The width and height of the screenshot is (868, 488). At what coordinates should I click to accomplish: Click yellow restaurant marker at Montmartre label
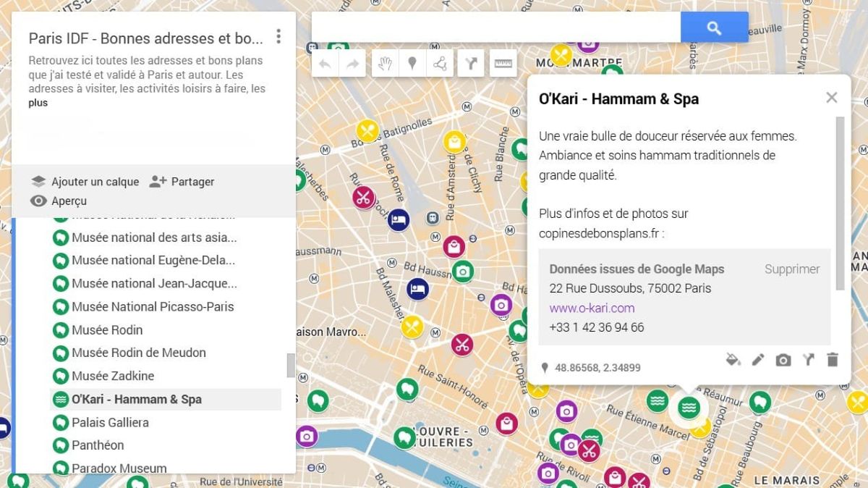(561, 55)
